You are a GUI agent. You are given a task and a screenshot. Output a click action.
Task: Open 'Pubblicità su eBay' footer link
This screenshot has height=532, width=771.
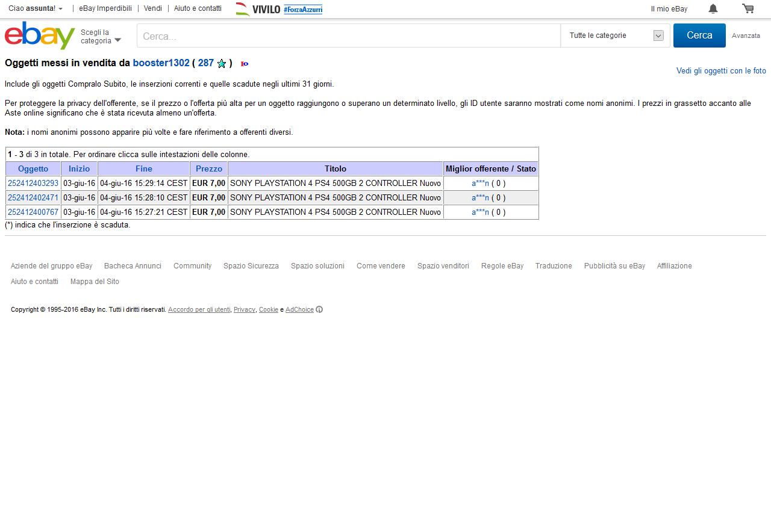(614, 266)
